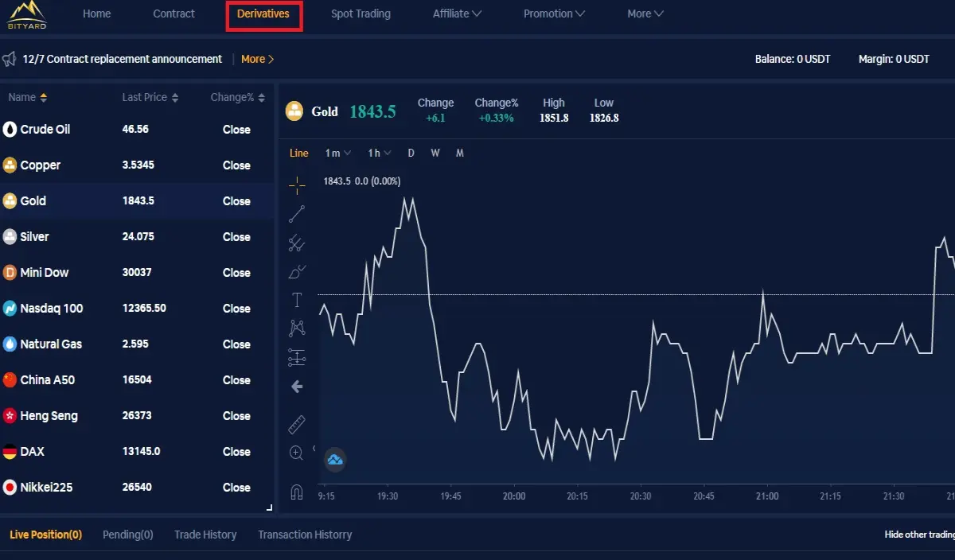Screen dimensions: 955x560
Task: Expand the Promotion menu
Action: 554,14
